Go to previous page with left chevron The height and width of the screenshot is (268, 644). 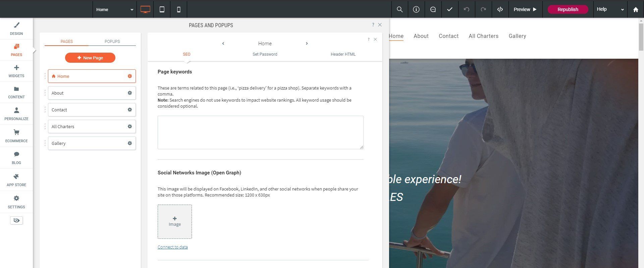point(223,44)
